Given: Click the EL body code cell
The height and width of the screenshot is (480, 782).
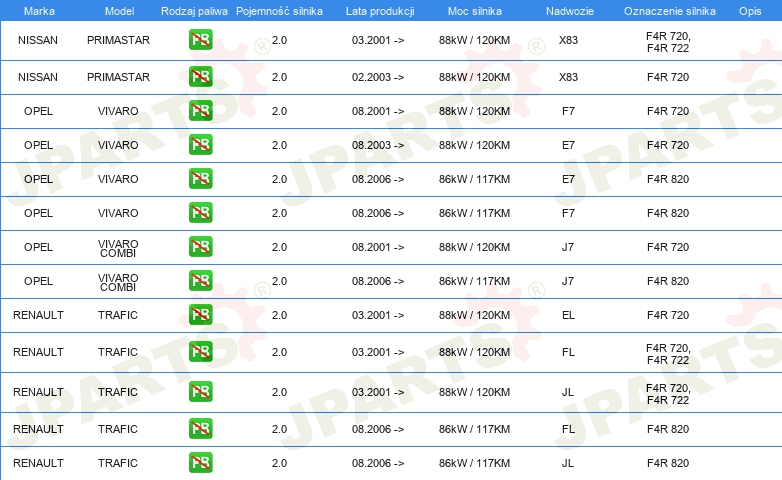Looking at the screenshot, I should pyautogui.click(x=568, y=315).
